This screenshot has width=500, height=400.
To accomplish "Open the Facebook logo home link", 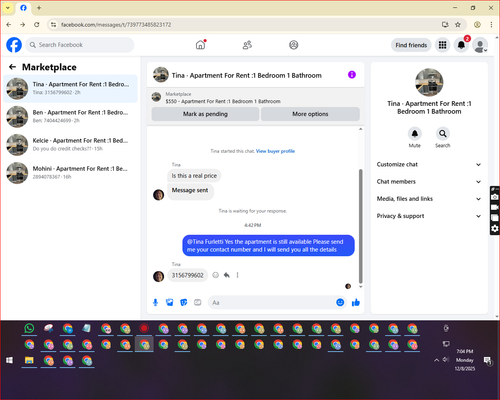I will pyautogui.click(x=14, y=45).
